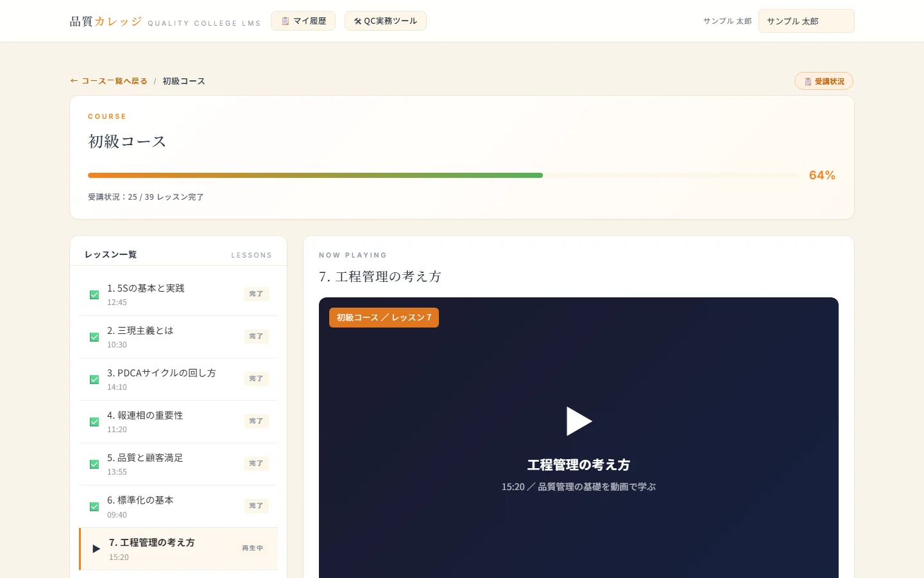This screenshot has height=578, width=924.
Task: Toggle the checkbox for 三現主義とは lesson
Action: pos(94,337)
